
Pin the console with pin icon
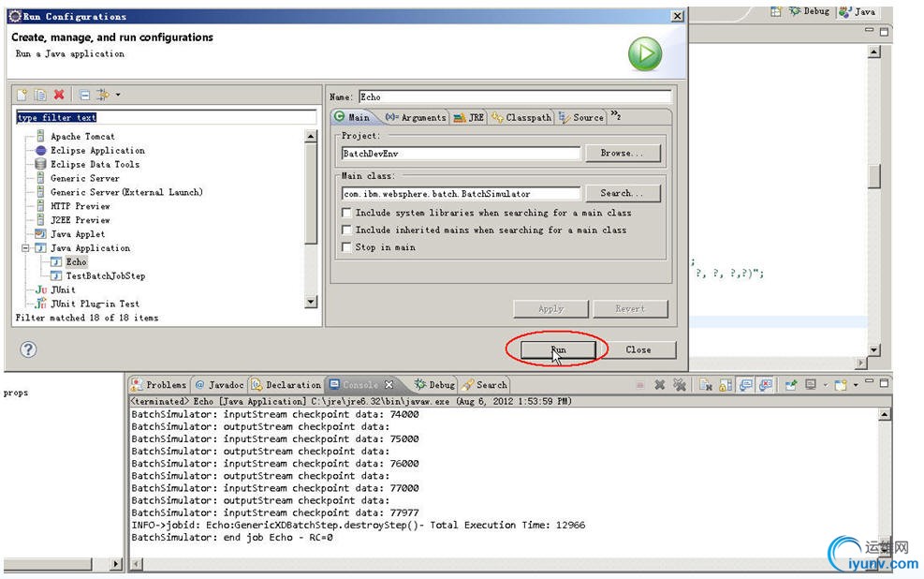791,385
